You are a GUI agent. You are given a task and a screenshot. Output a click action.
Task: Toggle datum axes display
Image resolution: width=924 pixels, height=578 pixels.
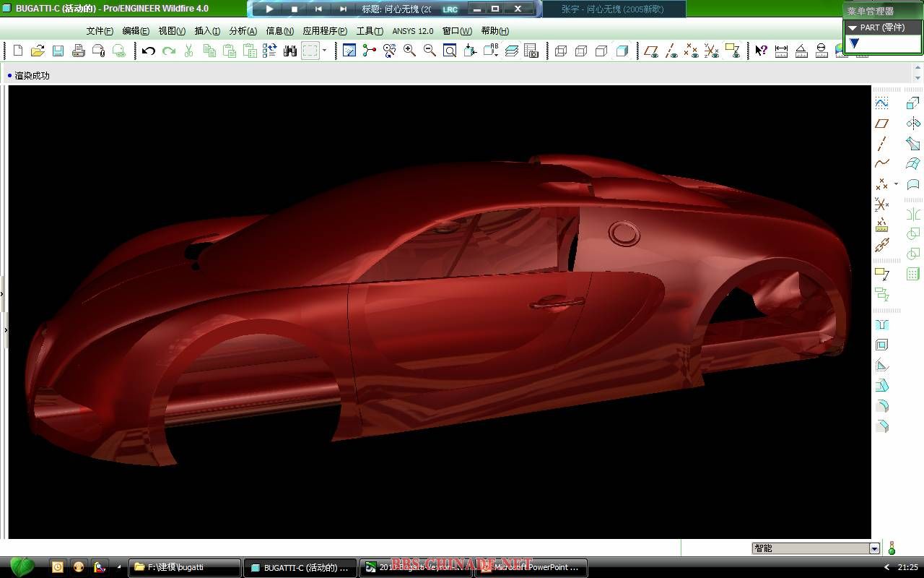pos(671,51)
